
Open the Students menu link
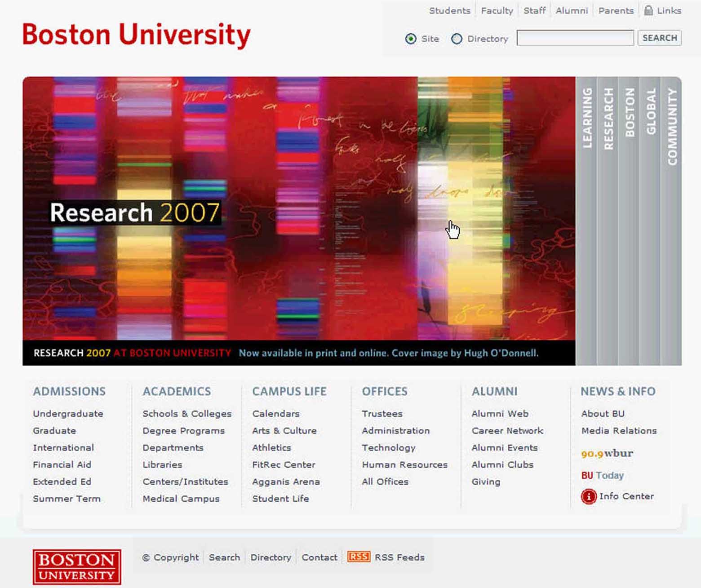click(449, 11)
